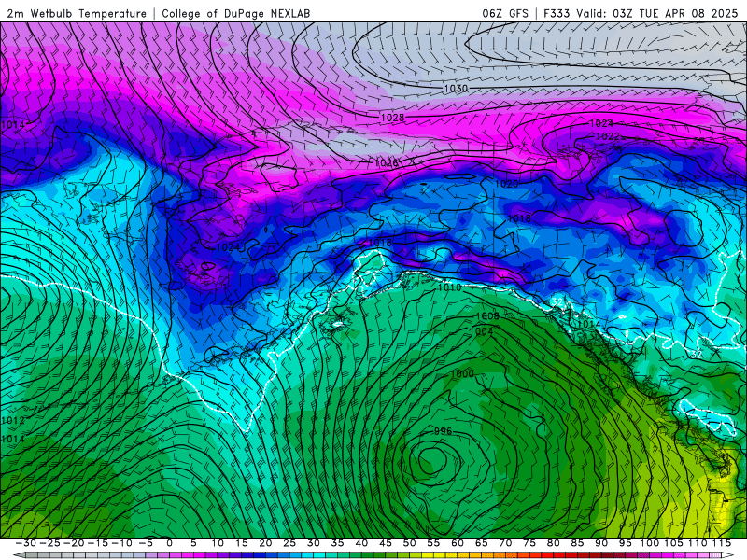Click the 50 color scale label

(x=409, y=543)
